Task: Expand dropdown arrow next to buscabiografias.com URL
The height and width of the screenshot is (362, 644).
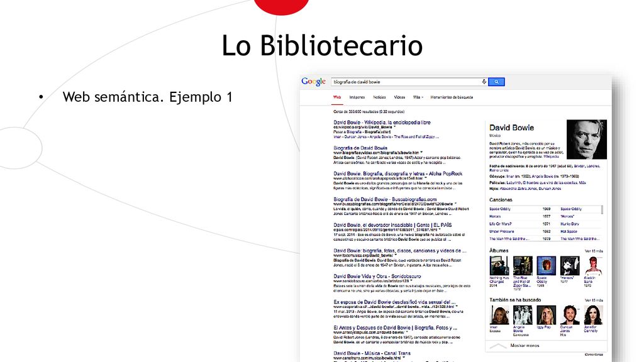Action: (455, 204)
